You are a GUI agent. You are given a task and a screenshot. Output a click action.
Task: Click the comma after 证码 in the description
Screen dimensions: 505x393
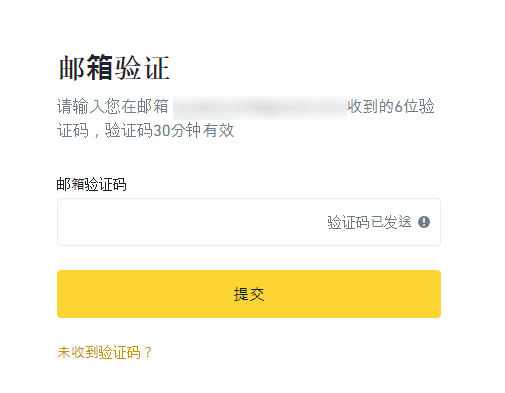[97, 135]
